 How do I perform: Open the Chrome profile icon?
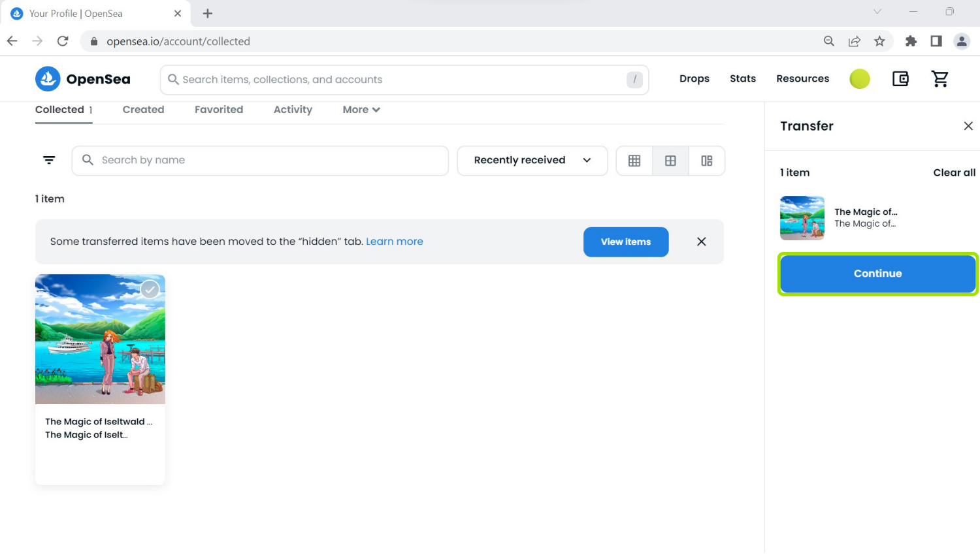point(962,41)
